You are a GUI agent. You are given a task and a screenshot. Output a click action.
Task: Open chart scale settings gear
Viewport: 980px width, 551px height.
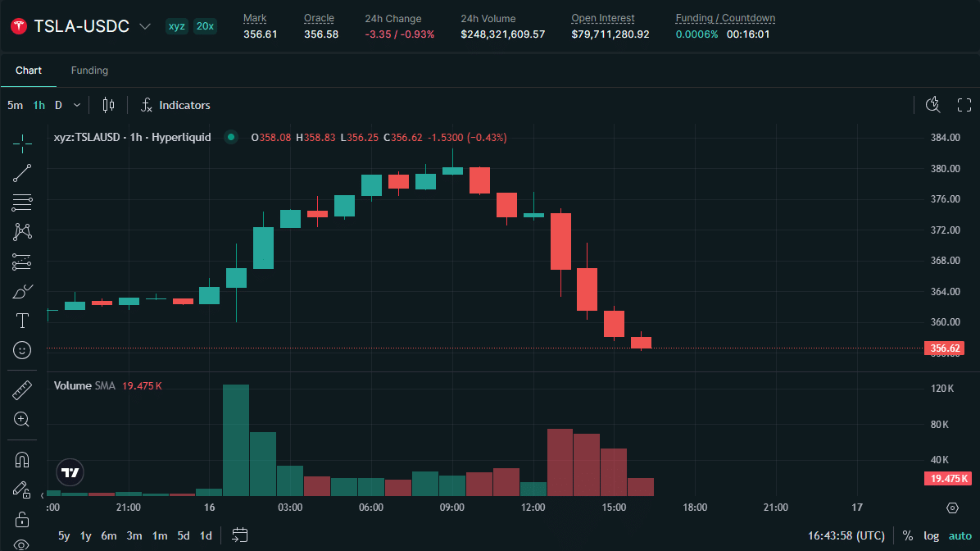point(952,508)
